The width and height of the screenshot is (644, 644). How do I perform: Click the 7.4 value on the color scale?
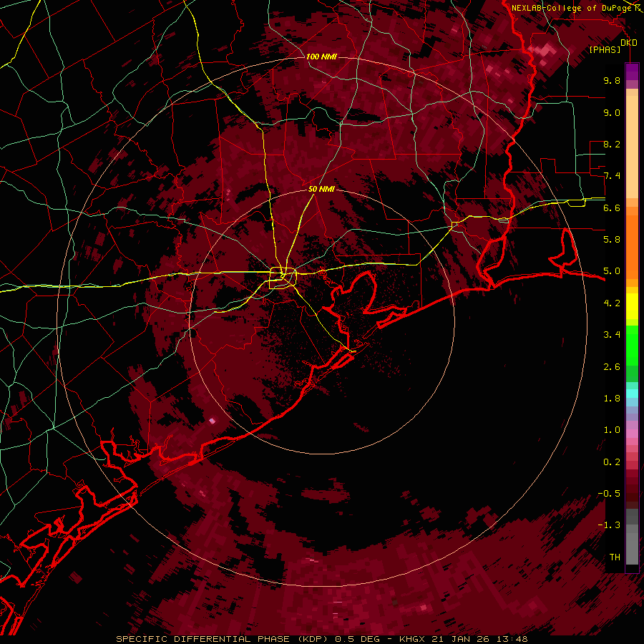pos(612,176)
